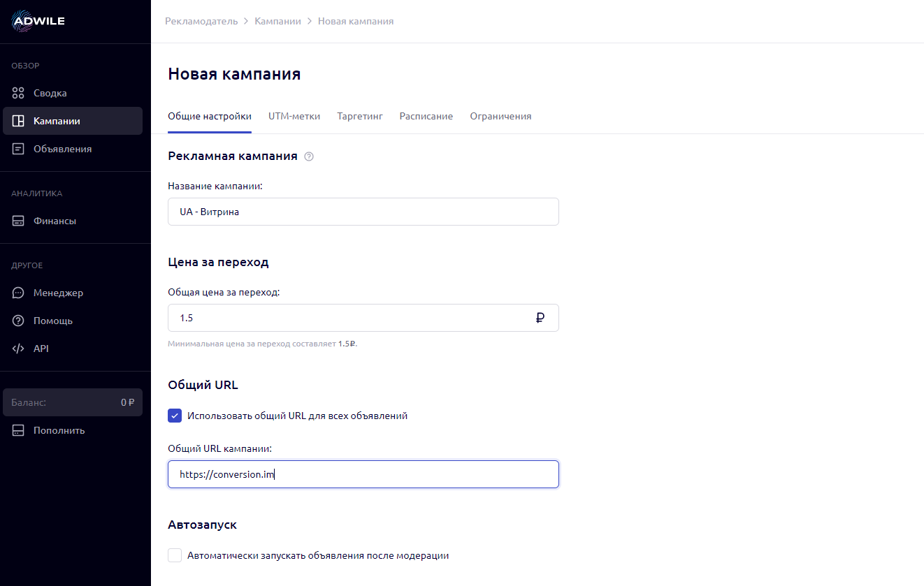Click the Adwile logo
The width and height of the screenshot is (924, 586).
pyautogui.click(x=38, y=21)
